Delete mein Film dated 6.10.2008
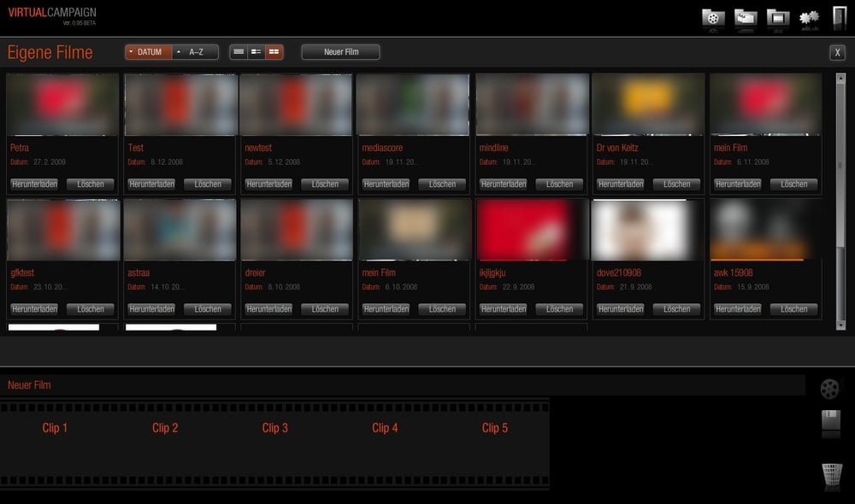Viewport: 855px width, 504px height. tap(442, 309)
